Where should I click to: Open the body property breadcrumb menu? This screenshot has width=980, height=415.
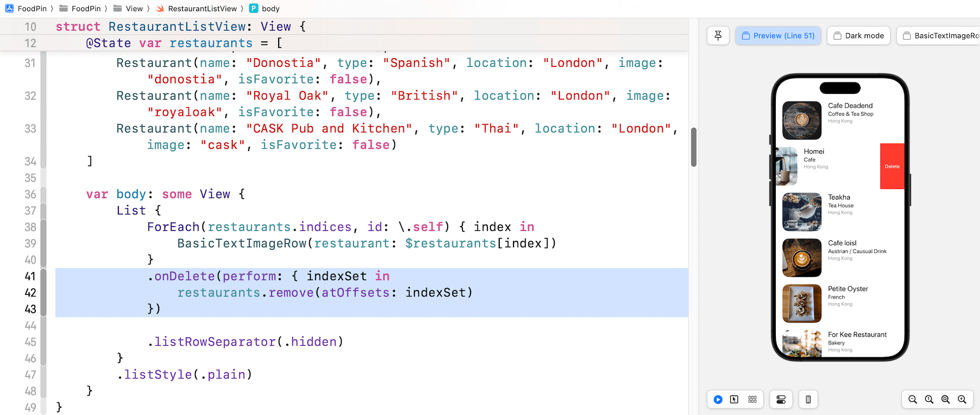point(264,9)
